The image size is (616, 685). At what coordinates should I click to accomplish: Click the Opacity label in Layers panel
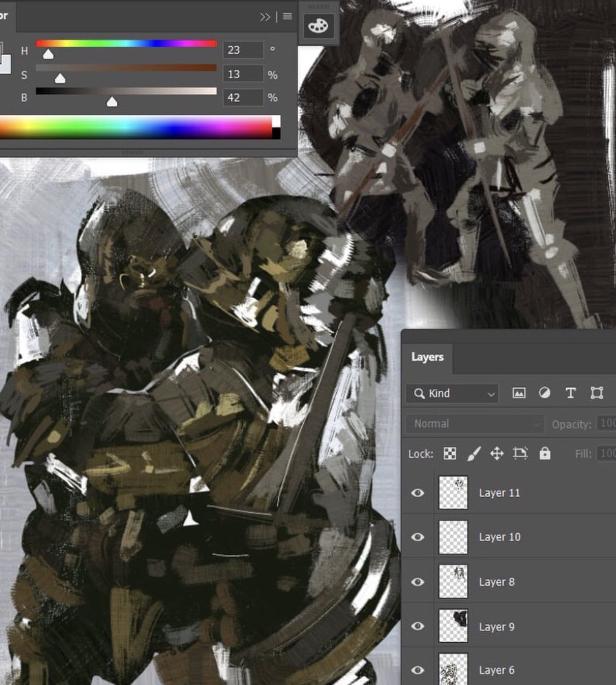click(571, 424)
